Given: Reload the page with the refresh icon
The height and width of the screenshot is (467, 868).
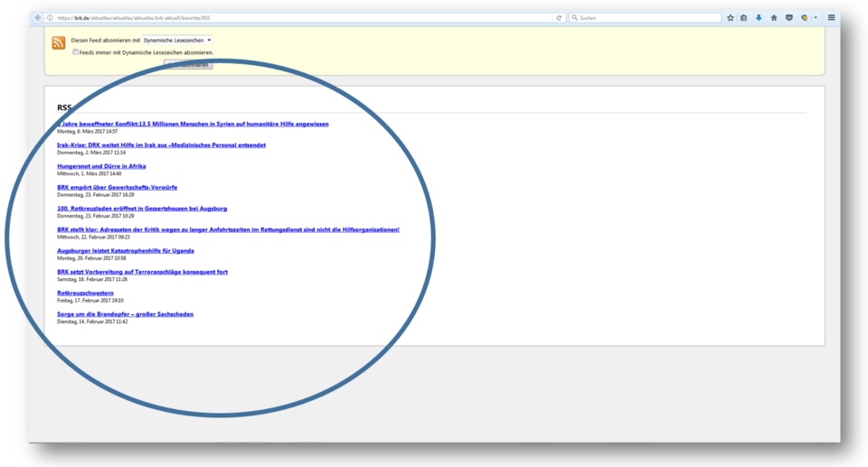Looking at the screenshot, I should [559, 18].
